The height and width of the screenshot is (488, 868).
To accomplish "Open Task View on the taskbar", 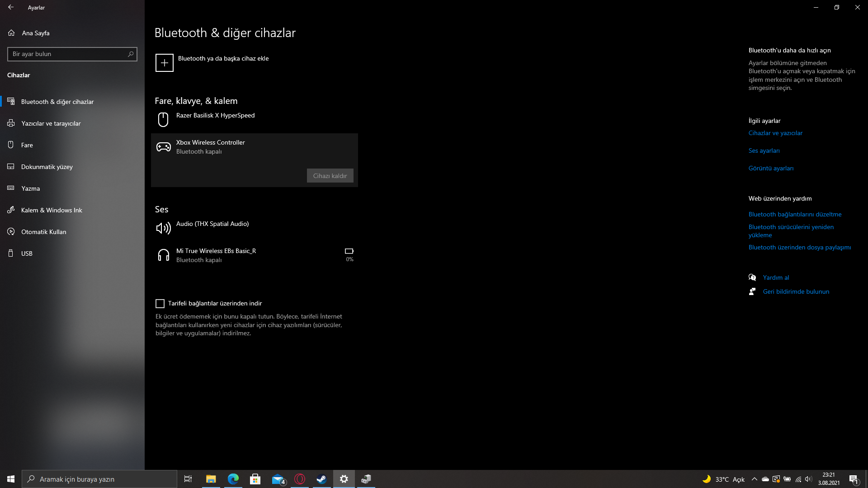I will [x=188, y=479].
